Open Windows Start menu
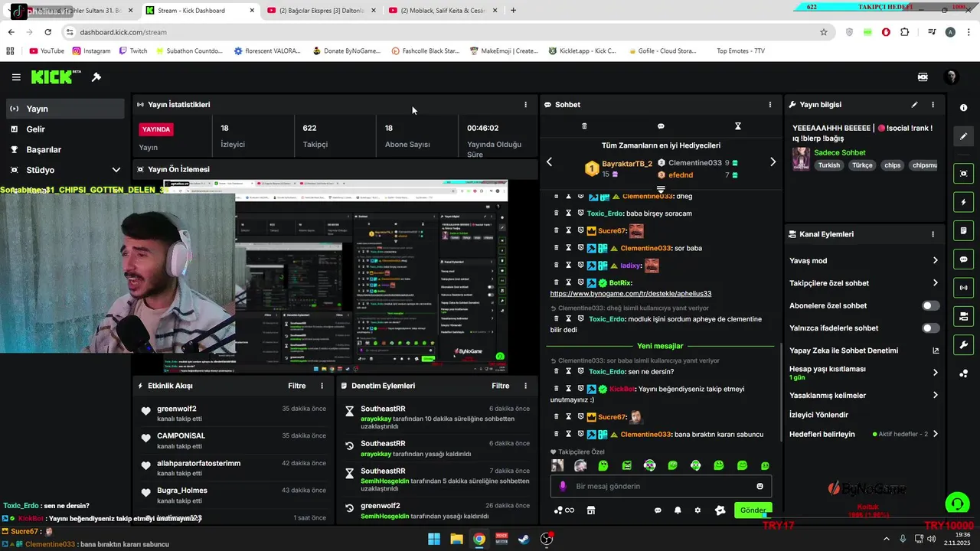980x551 pixels. coord(434,539)
